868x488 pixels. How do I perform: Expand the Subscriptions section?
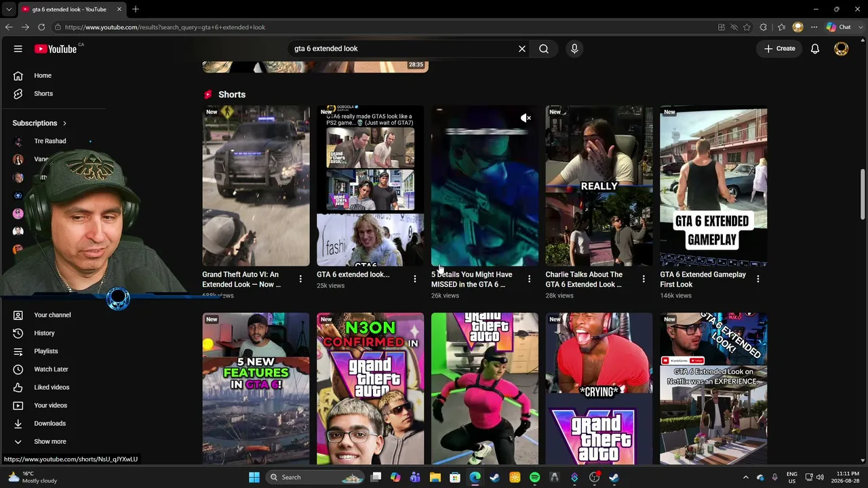(x=39, y=123)
